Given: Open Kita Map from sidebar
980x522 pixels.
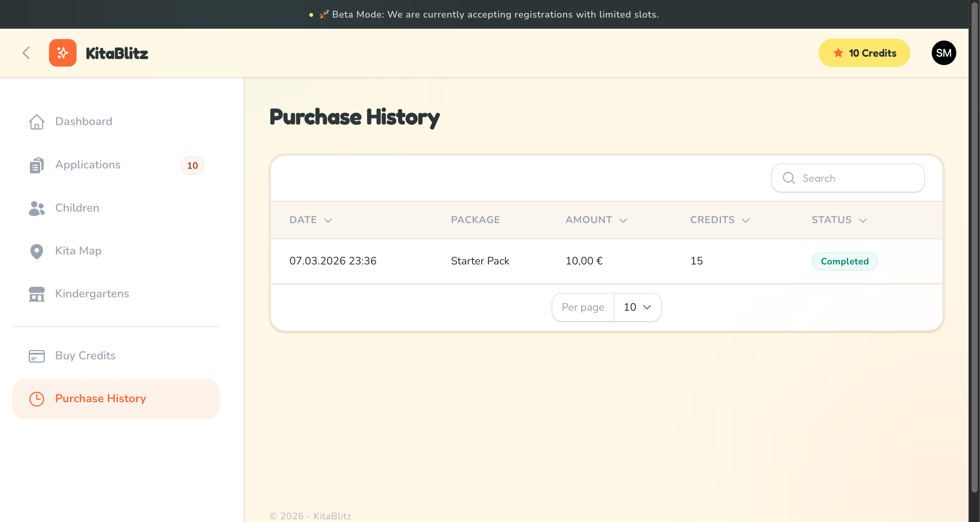Looking at the screenshot, I should pos(78,251).
